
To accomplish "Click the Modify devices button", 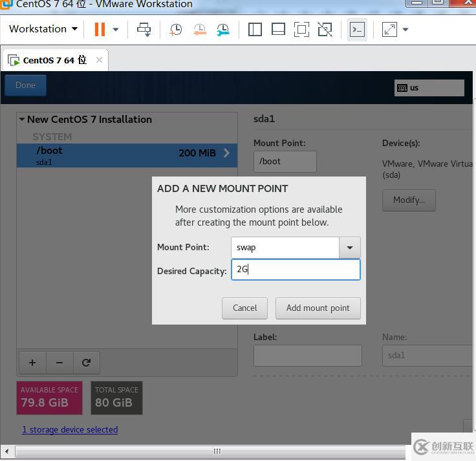I will (409, 200).
